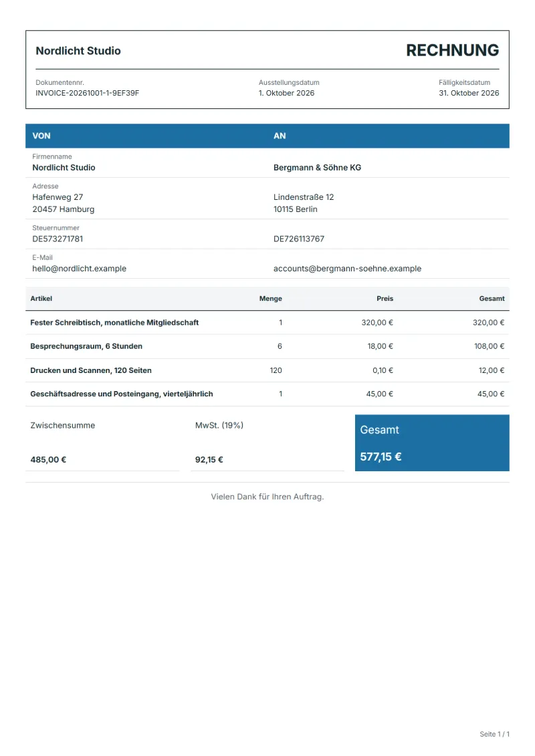Click recipient city 10115 Berlin
This screenshot has width=535, height=756.
coord(295,209)
